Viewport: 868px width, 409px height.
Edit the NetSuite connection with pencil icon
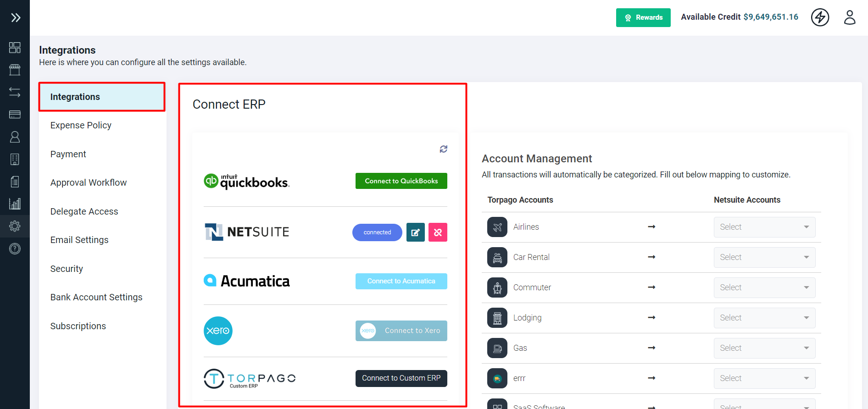click(x=415, y=232)
